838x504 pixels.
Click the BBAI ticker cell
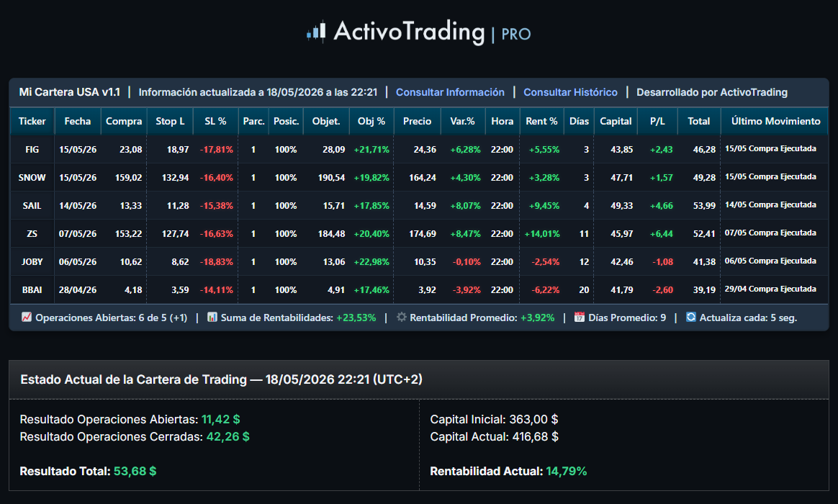(32, 289)
